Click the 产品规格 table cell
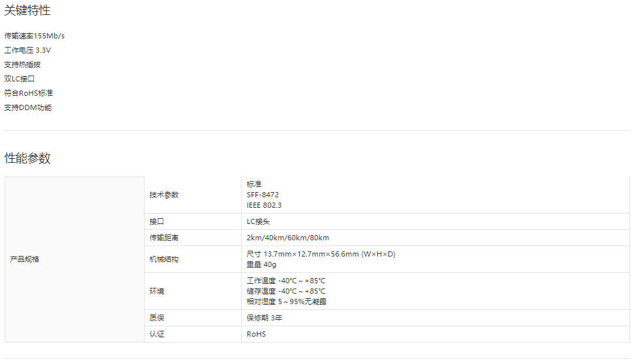The image size is (636, 364). pos(25,259)
